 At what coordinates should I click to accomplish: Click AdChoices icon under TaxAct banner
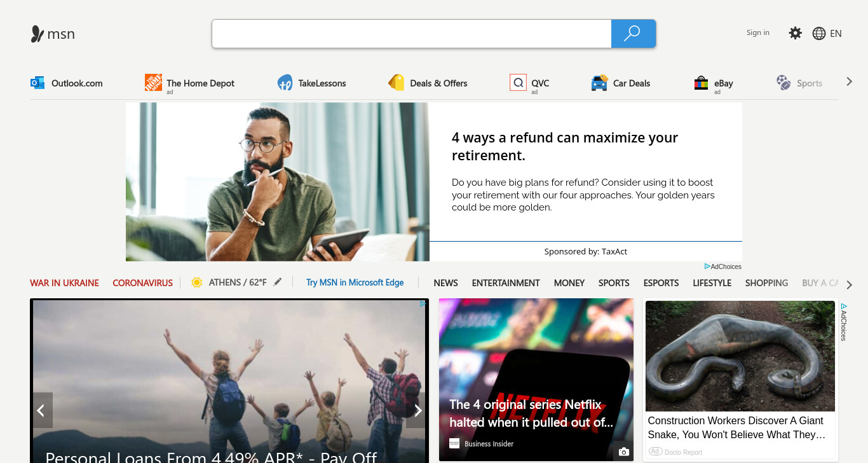(707, 266)
